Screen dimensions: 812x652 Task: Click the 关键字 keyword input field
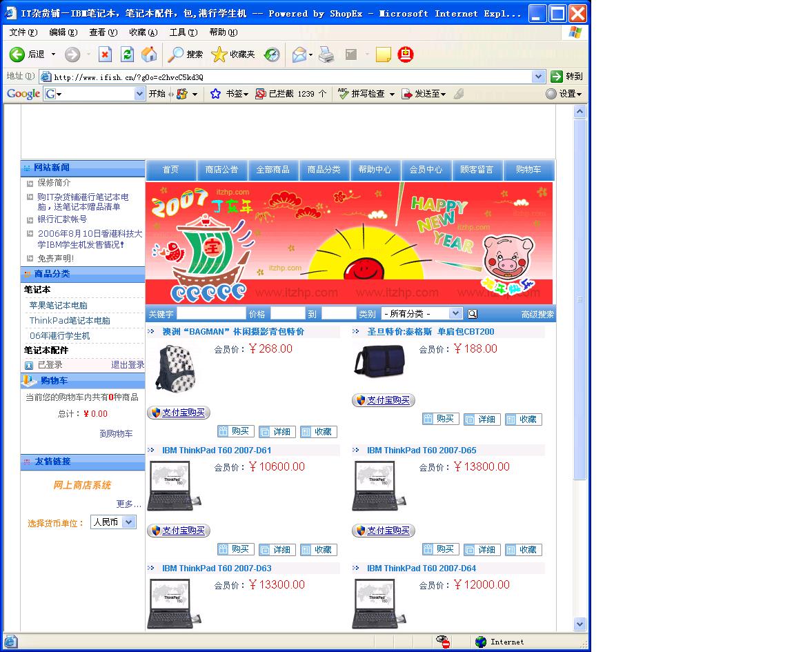pyautogui.click(x=211, y=313)
